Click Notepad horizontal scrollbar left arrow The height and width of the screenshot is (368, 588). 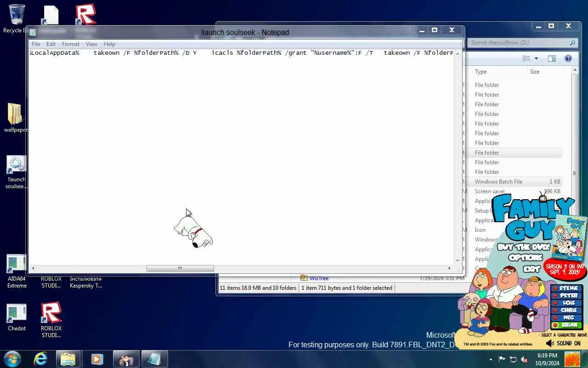tap(33, 268)
